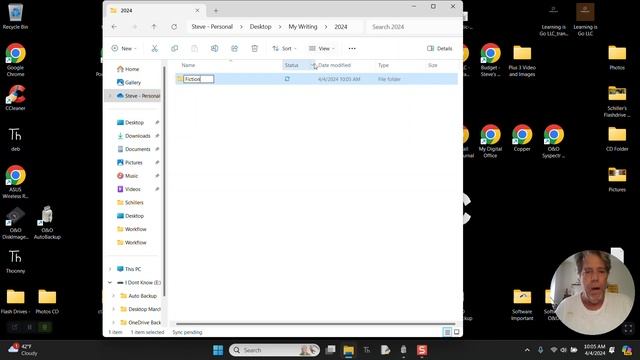Add a new File Explorer tab

pyautogui.click(x=216, y=11)
